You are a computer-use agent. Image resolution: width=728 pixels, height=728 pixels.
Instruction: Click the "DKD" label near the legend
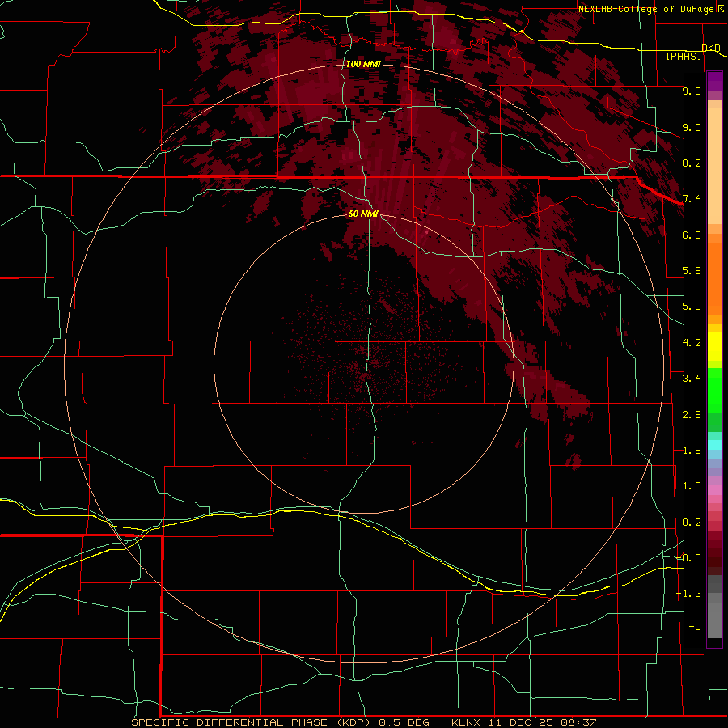[711, 48]
